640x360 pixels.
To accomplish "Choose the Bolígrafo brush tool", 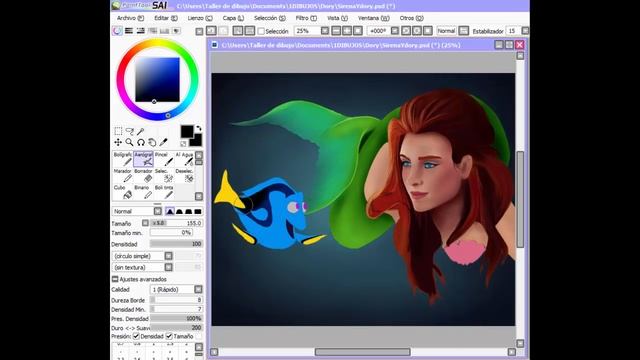I will 123,159.
